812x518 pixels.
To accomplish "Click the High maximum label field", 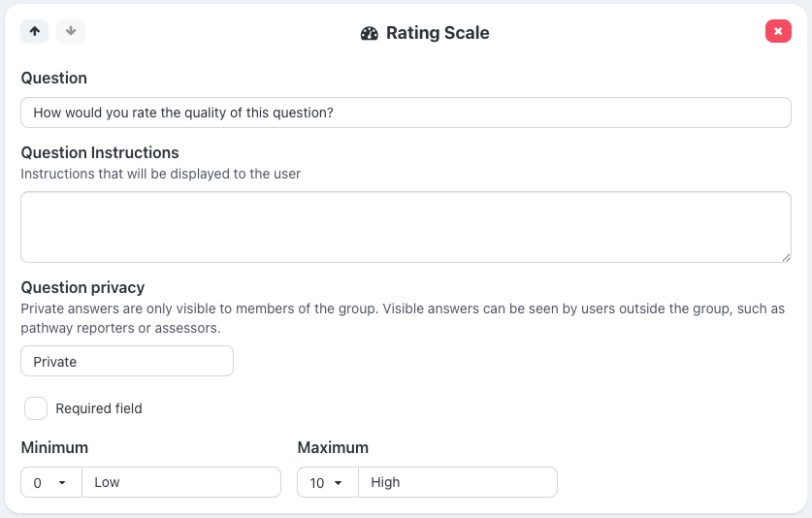I will pos(457,482).
